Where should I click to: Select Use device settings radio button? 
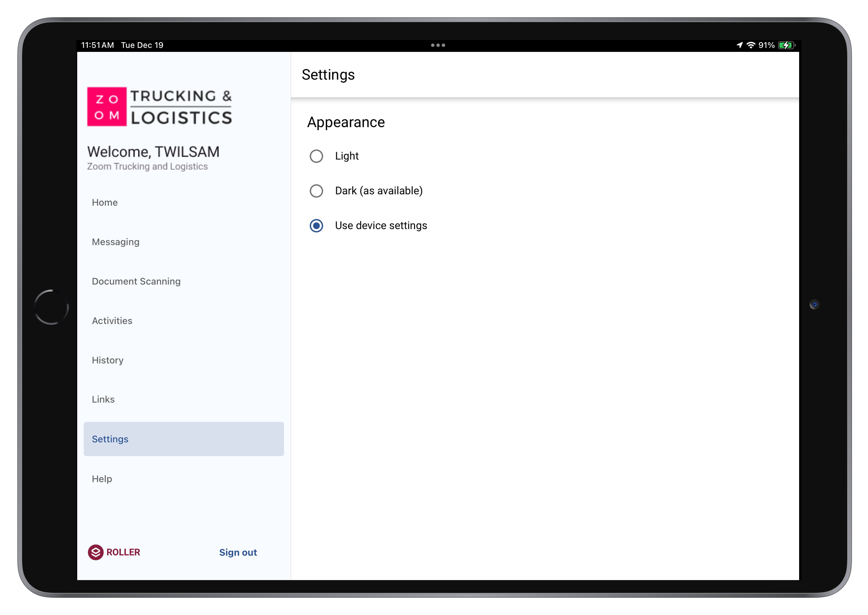point(316,226)
